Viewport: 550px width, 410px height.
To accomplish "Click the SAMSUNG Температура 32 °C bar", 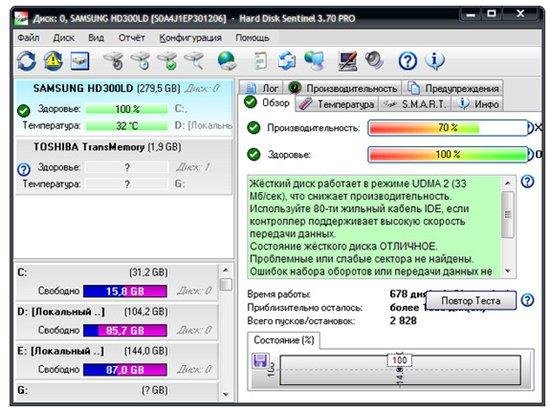I will [x=127, y=125].
